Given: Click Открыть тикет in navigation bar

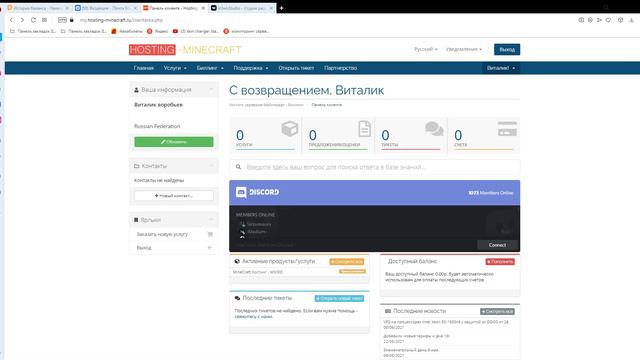Looking at the screenshot, I should pyautogui.click(x=296, y=68).
